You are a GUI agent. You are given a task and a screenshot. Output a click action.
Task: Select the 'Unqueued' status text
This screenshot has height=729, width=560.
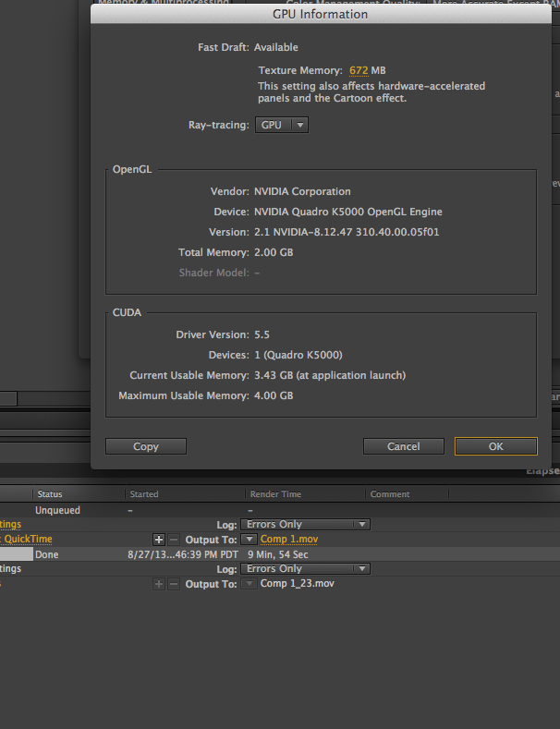point(57,510)
